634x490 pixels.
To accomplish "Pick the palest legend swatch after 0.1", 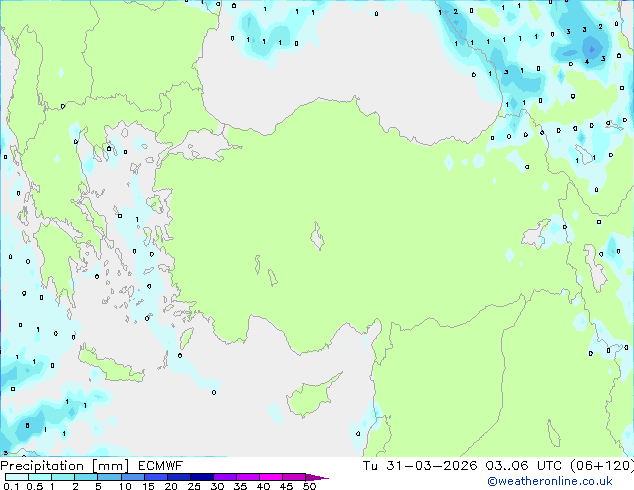I will [17, 477].
